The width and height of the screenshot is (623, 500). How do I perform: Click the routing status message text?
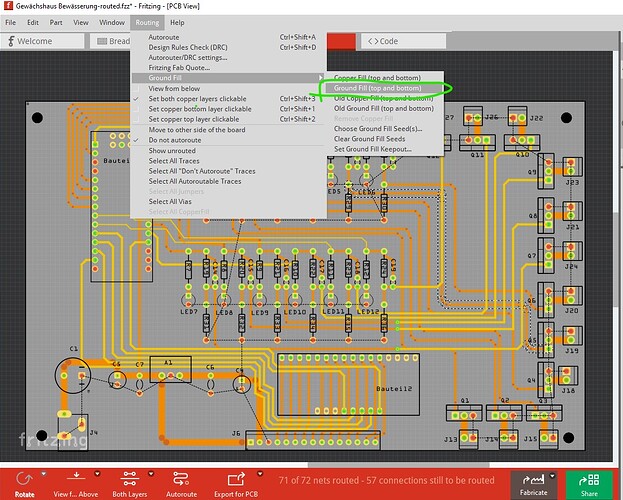click(386, 481)
